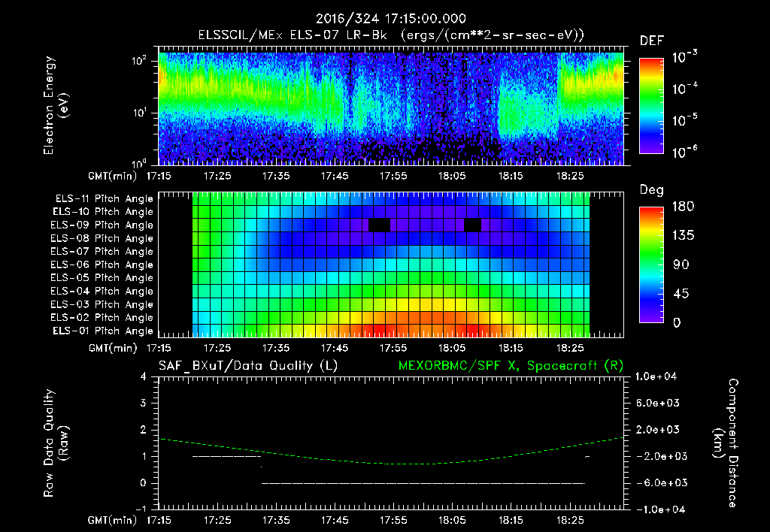Click "17:15" tick under the pitch angle panel

click(x=158, y=349)
